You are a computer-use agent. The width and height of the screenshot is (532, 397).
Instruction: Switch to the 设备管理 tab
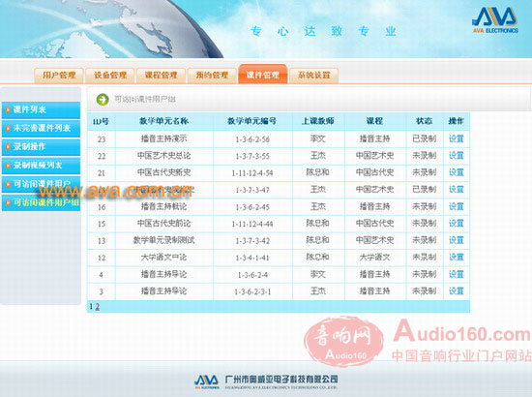tap(110, 76)
